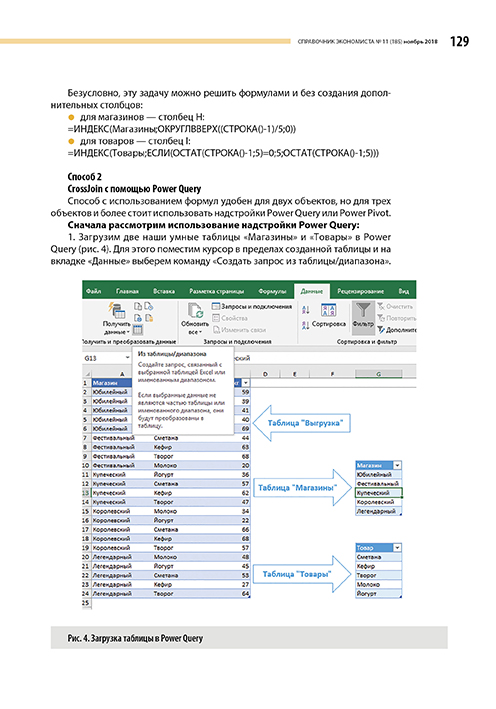Switch to the Вид tab
Viewport: 496px width, 709px height.
(x=404, y=291)
